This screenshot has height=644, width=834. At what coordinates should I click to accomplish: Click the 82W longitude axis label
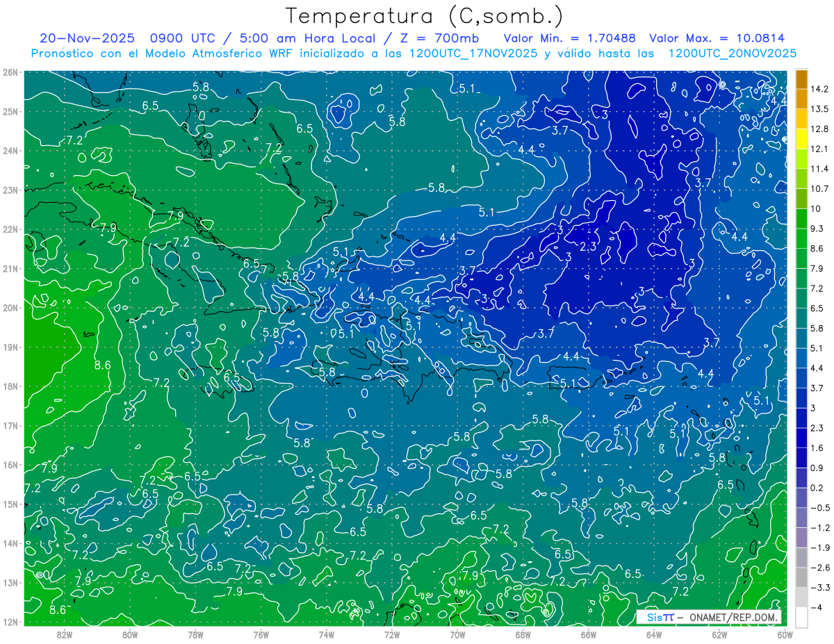tap(65, 634)
